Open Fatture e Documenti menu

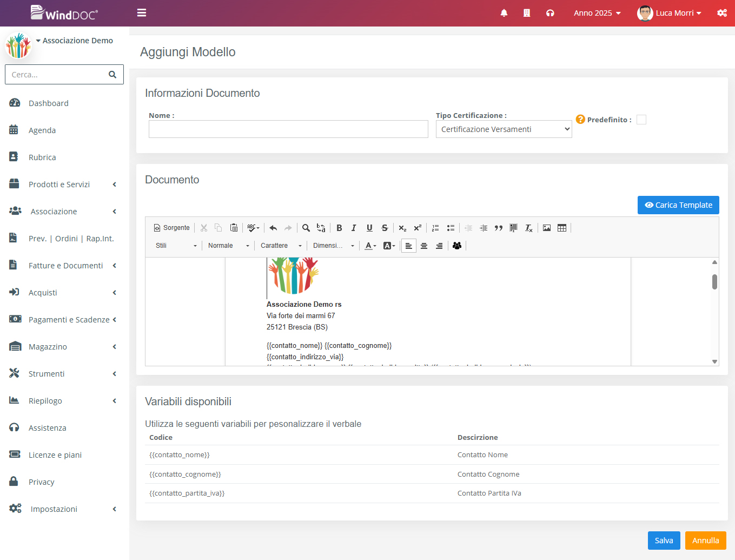[x=65, y=266]
